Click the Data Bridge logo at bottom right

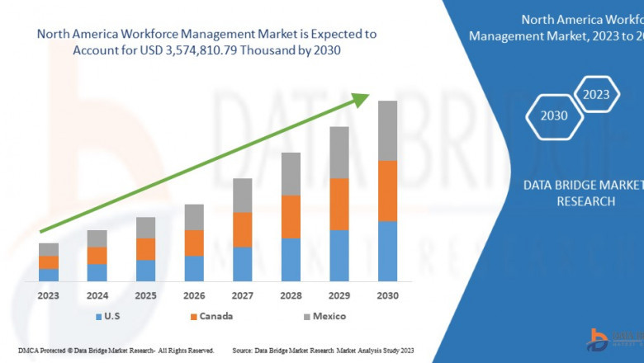point(615,340)
